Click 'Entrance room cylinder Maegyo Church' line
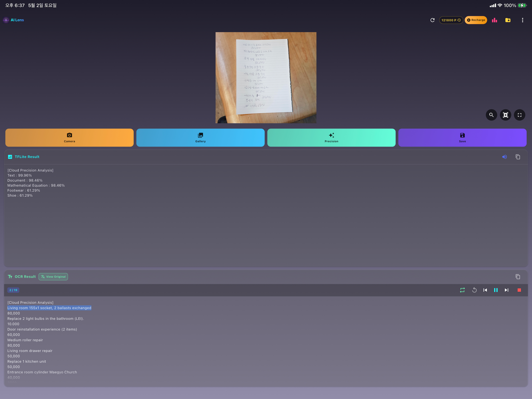Viewport: 532px width, 399px height. coord(42,372)
